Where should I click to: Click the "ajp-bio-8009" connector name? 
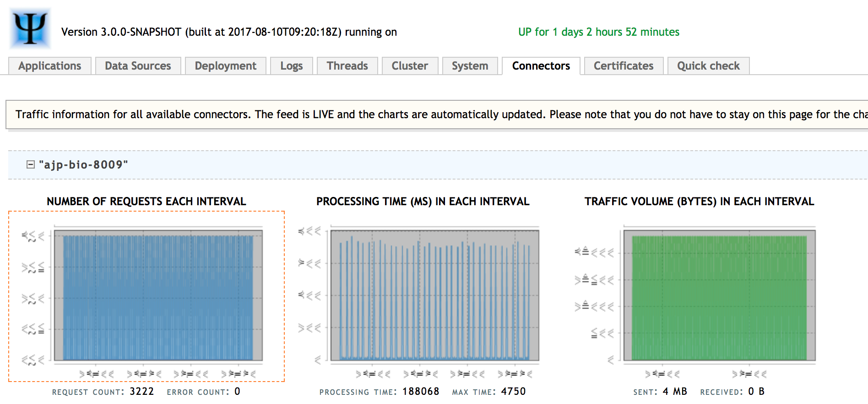[83, 164]
